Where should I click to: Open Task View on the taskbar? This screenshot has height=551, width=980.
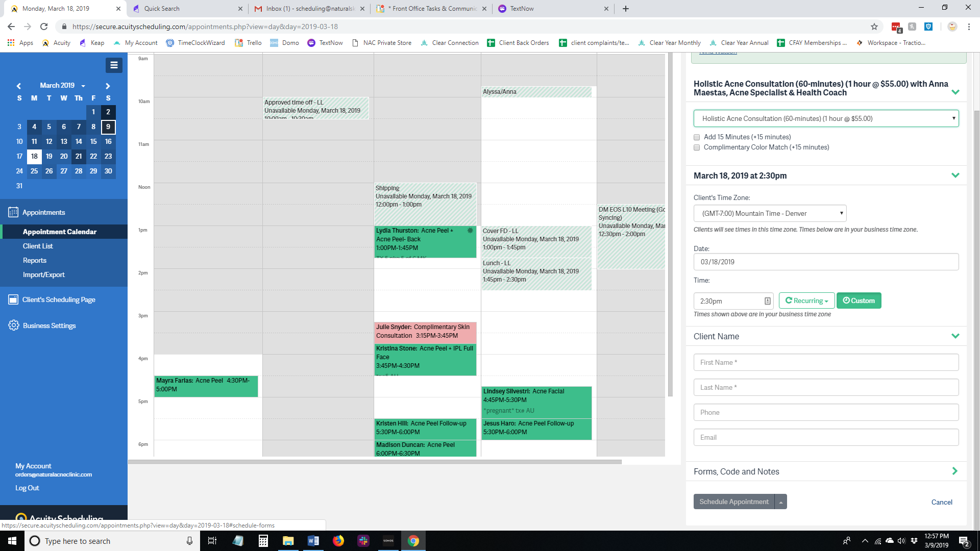pos(212,541)
